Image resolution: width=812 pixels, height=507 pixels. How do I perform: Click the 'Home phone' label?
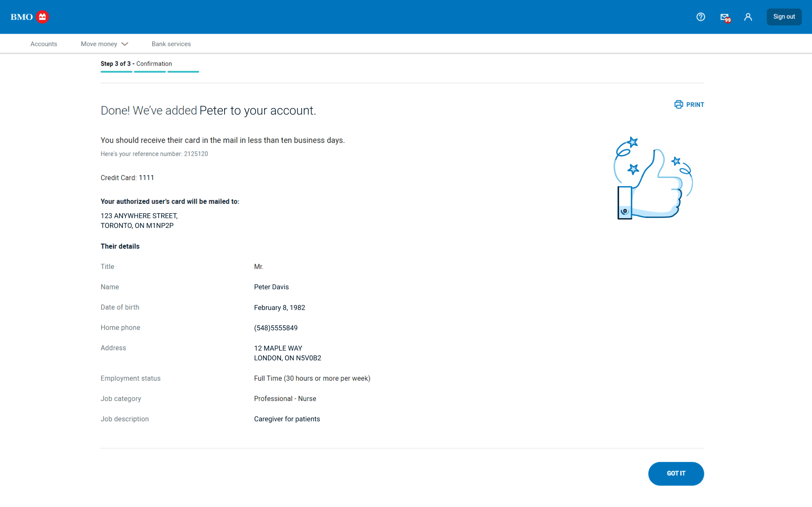click(x=121, y=327)
